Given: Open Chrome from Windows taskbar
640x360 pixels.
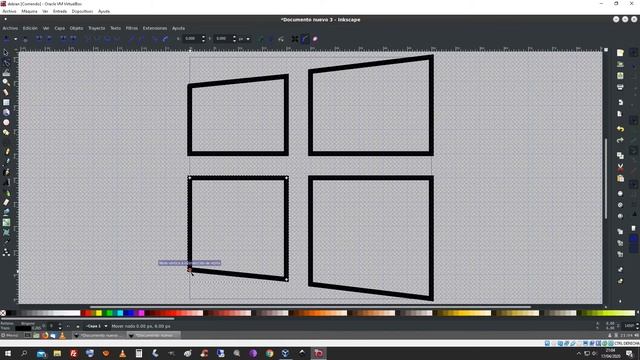Looking at the screenshot, I should 269,353.
